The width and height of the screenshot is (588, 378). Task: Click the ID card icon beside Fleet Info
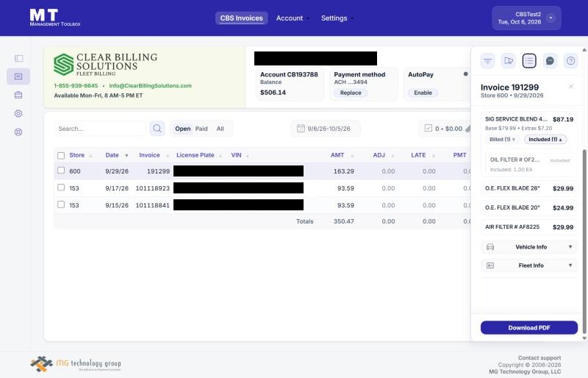click(x=490, y=265)
